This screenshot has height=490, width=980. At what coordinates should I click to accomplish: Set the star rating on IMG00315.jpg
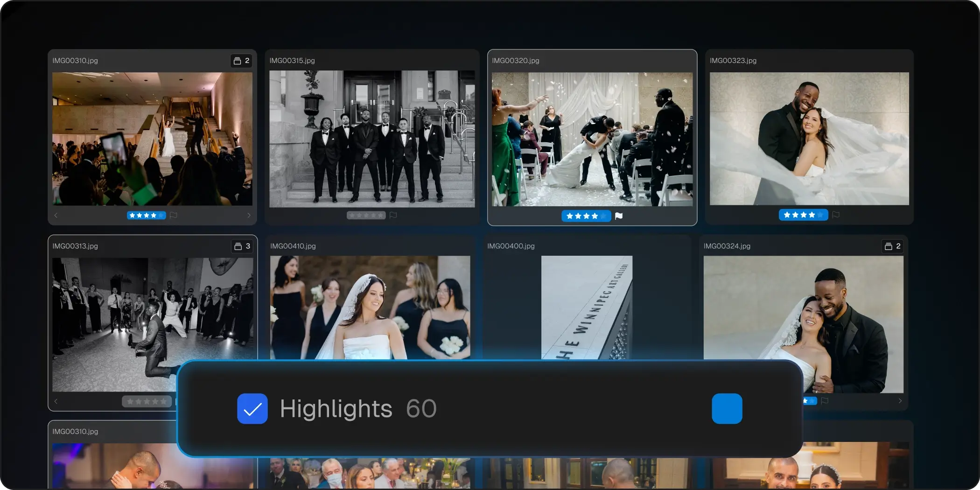(366, 215)
